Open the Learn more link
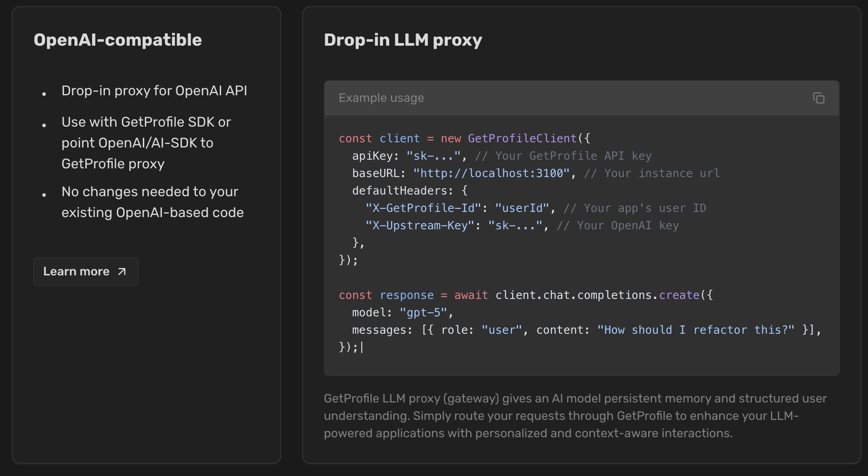Viewport: 868px width, 476px height. coord(77,272)
